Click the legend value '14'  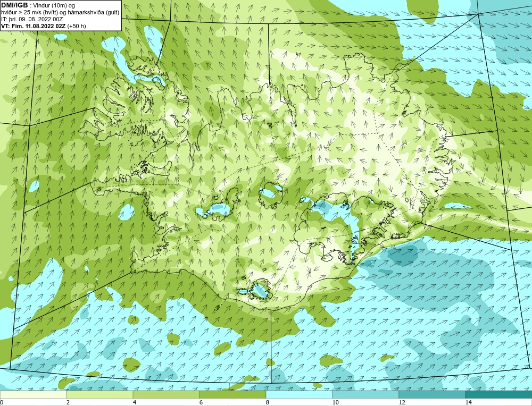click(x=469, y=402)
